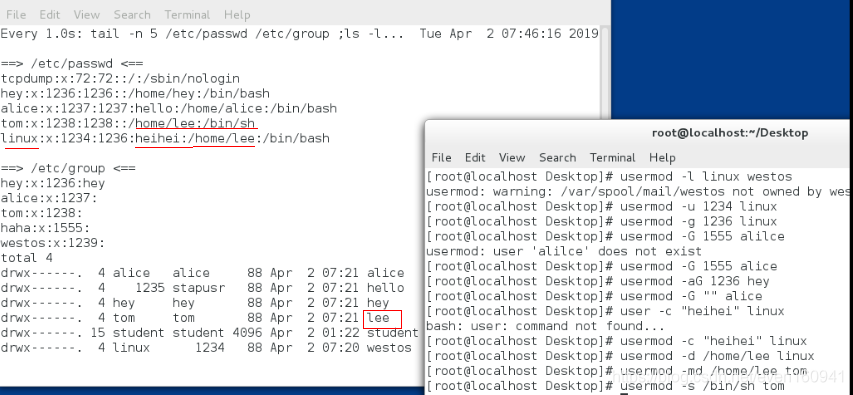This screenshot has width=853, height=395.
Task: Click the 'hey:x:1236:hey' group line
Action: (x=52, y=183)
